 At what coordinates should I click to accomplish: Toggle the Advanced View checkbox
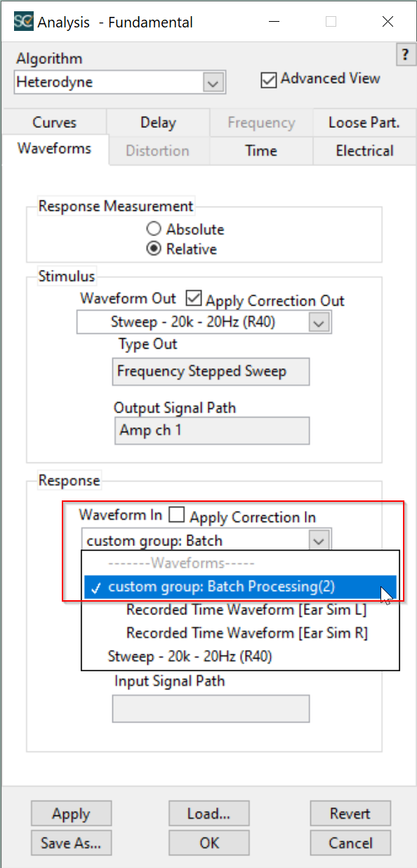(x=268, y=79)
